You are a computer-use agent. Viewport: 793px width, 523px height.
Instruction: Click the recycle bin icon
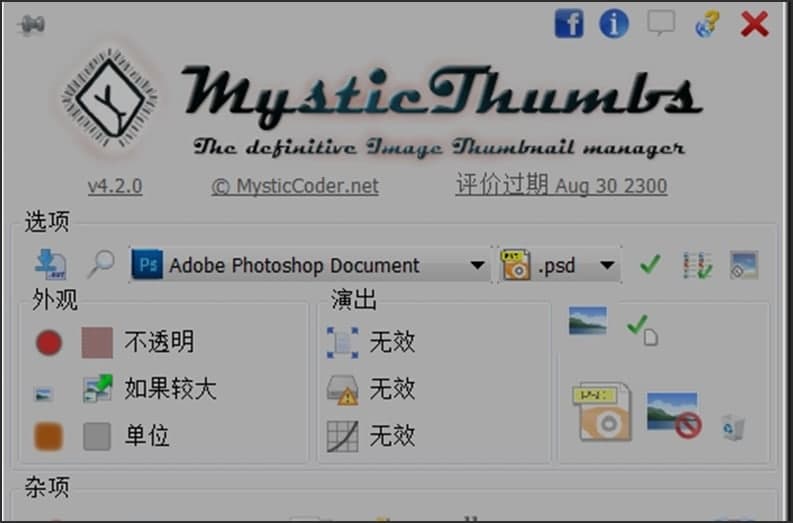pyautogui.click(x=733, y=427)
